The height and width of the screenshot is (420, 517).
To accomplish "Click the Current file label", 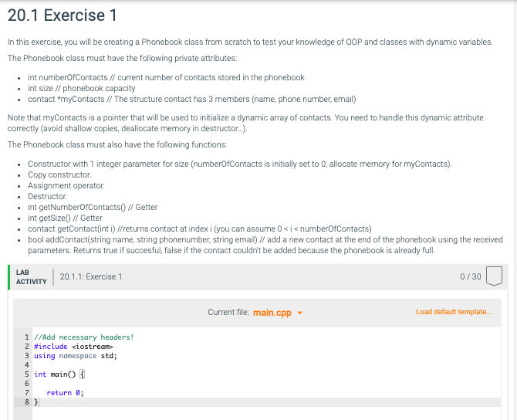I will tap(228, 312).
